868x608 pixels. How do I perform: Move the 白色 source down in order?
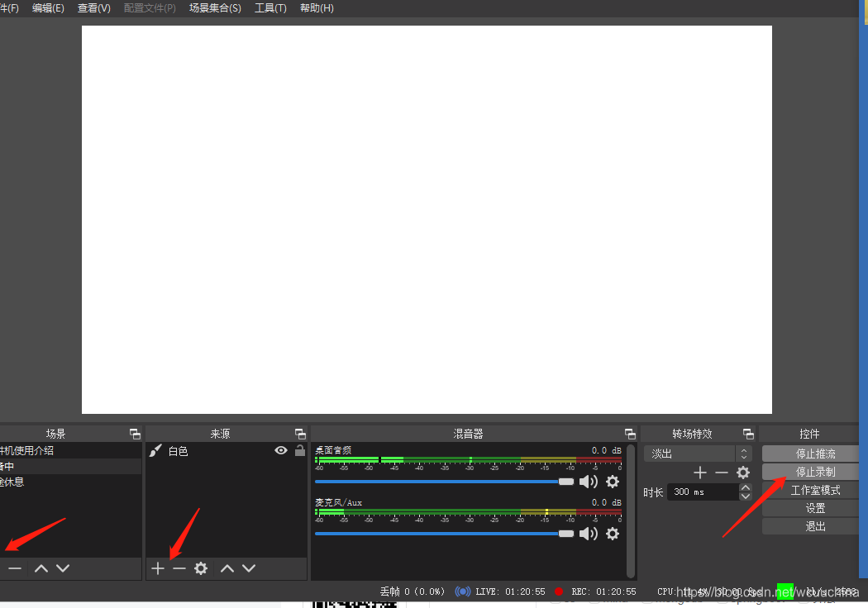250,568
